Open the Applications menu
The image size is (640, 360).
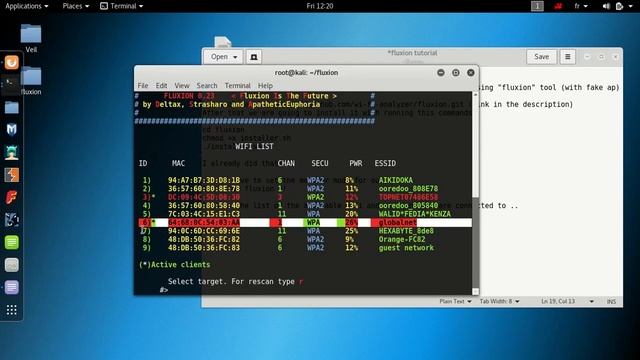coord(27,6)
